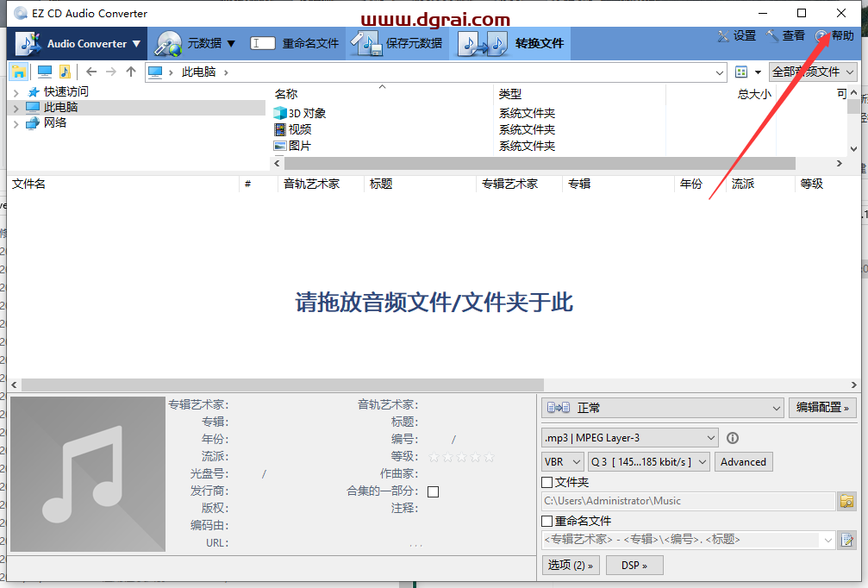
Task: Expand the 此电脑 tree node
Action: pyautogui.click(x=16, y=108)
